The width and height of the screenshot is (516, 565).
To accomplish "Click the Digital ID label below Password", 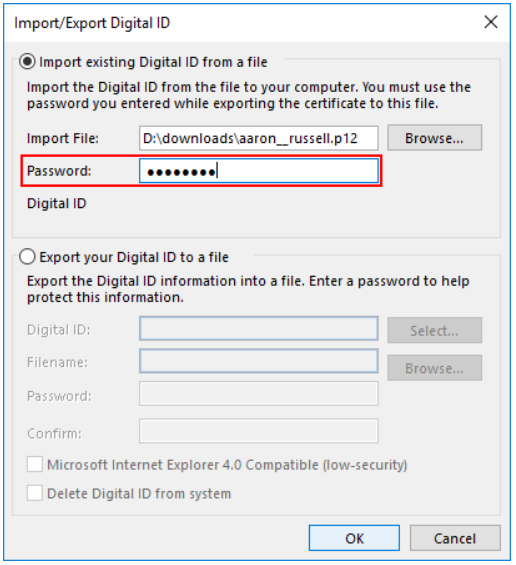I will click(x=57, y=204).
